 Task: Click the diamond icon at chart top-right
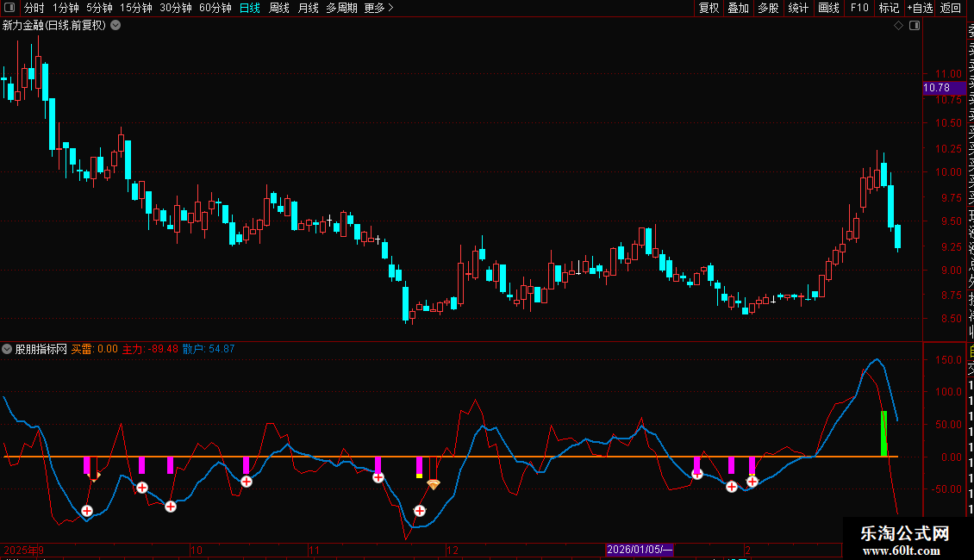pos(898,26)
